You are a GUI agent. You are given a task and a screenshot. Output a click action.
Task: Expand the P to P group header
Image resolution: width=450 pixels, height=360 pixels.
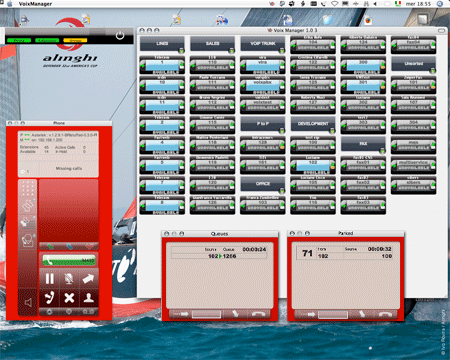click(263, 124)
